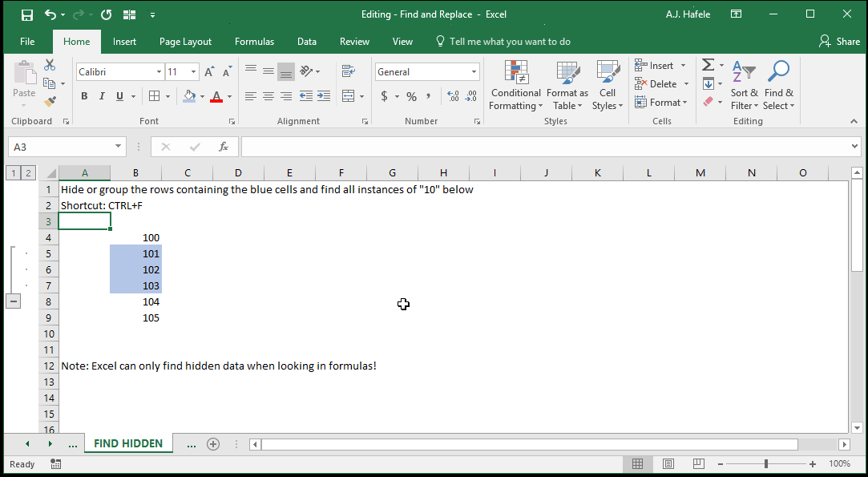This screenshot has height=477, width=868.
Task: Open the Fill Color paint bucket
Action: [x=190, y=96]
